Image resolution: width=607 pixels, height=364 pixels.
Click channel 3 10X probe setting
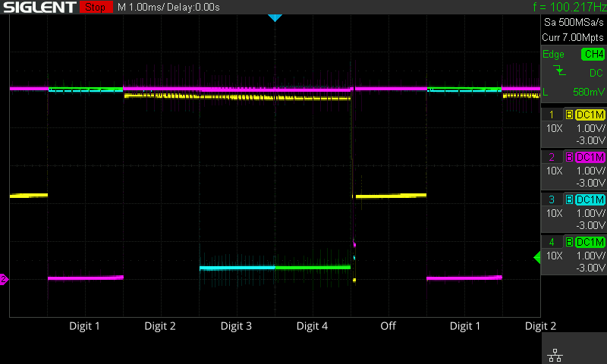point(554,213)
